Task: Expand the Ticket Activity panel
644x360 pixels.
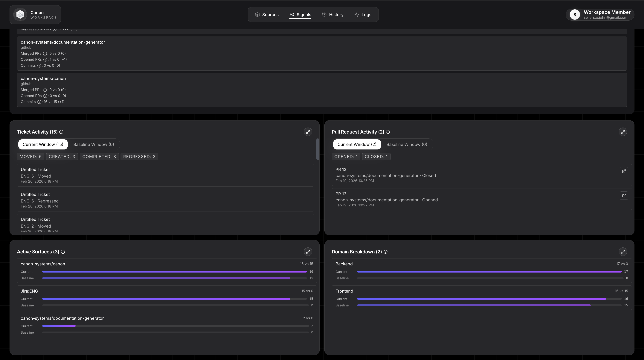Action: point(308,132)
